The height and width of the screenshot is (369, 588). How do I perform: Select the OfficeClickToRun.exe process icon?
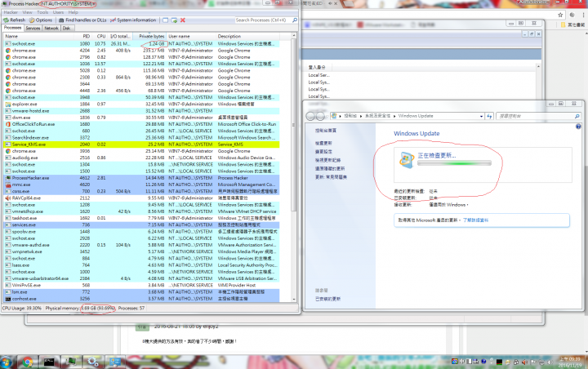[x=8, y=124]
